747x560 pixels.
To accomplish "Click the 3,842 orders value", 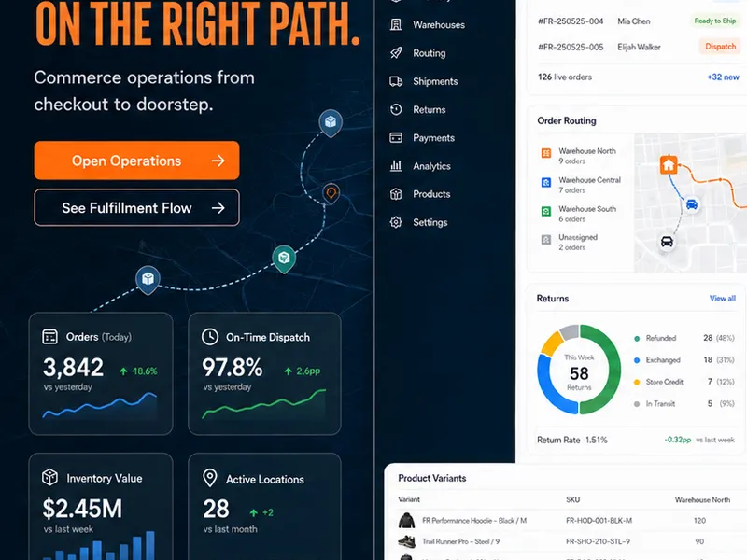I will pyautogui.click(x=73, y=367).
